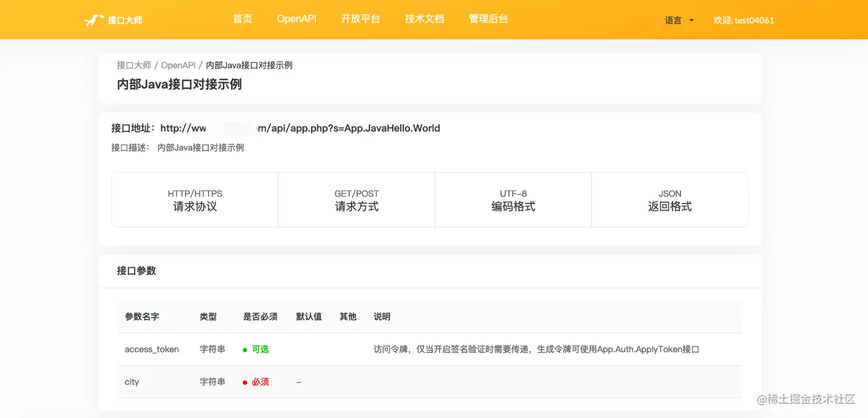The height and width of the screenshot is (418, 868).
Task: Click the JSON 返回格式 card
Action: [669, 200]
